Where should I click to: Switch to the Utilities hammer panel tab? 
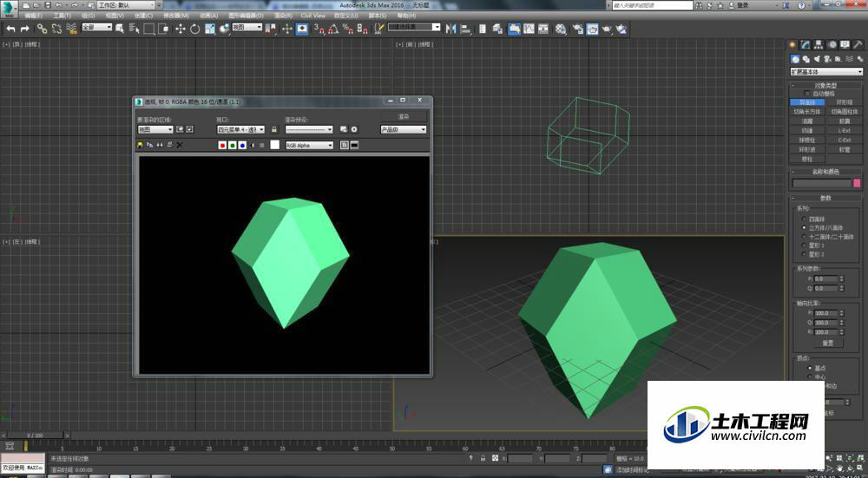pos(858,45)
